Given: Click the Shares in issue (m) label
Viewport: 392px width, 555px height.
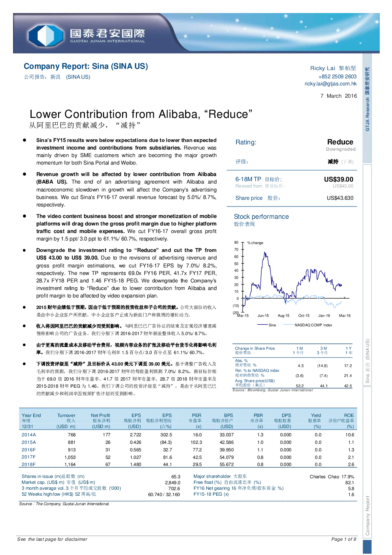Looking at the screenshot, I should tap(53, 476).
